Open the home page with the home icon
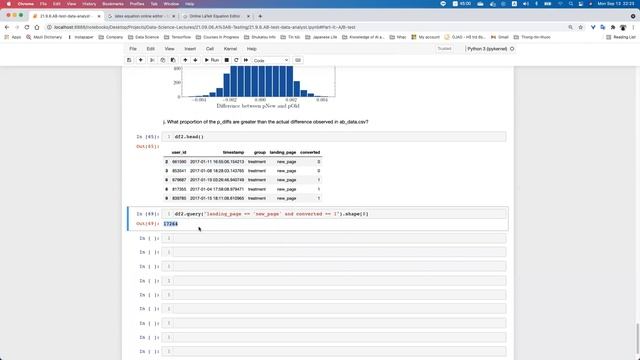The height and width of the screenshot is (360, 640). point(37,27)
